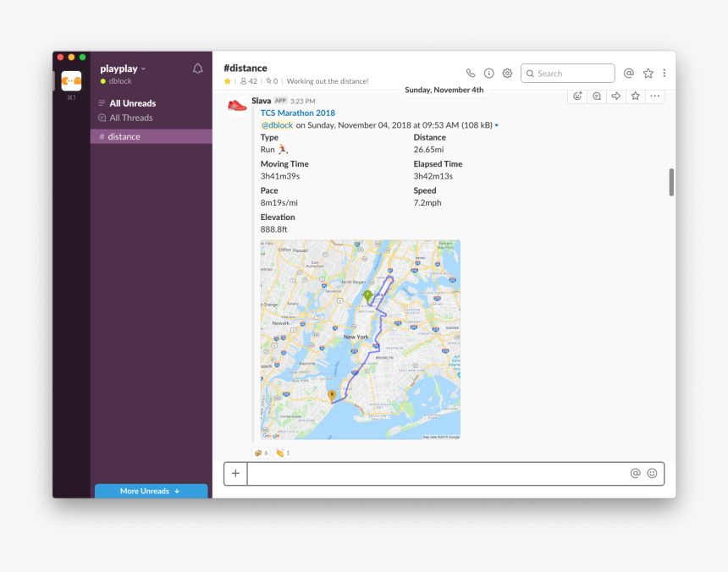Image resolution: width=728 pixels, height=572 pixels.
Task: Click the plus attachment button
Action: click(236, 473)
